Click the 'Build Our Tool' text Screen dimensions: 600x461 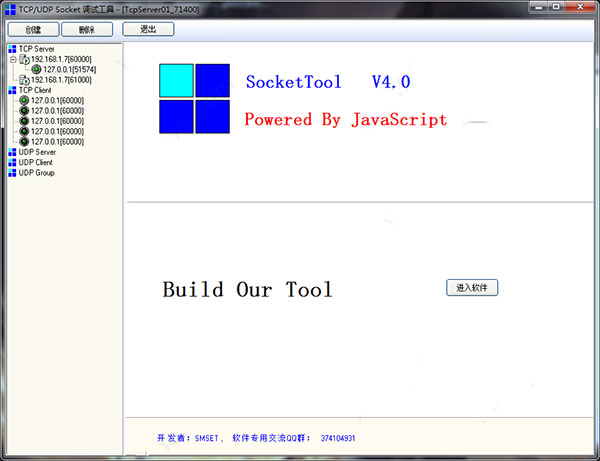248,289
